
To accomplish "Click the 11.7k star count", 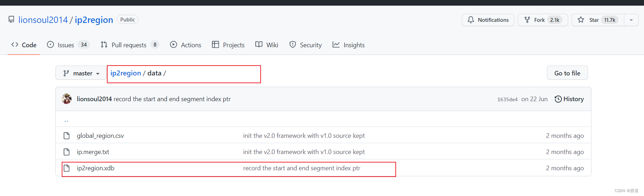I will (610, 20).
